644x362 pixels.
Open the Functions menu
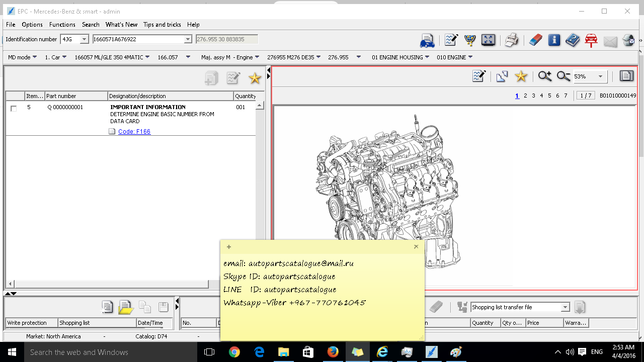62,25
